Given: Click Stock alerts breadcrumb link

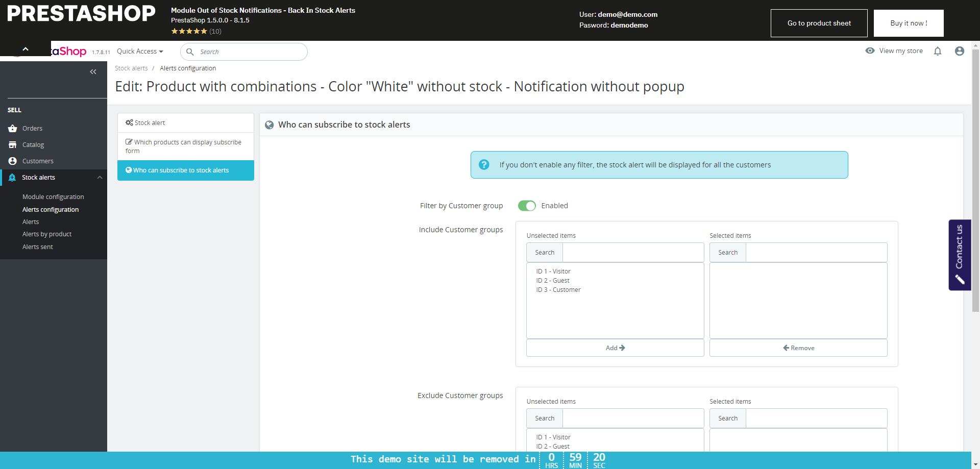Looking at the screenshot, I should click(131, 68).
